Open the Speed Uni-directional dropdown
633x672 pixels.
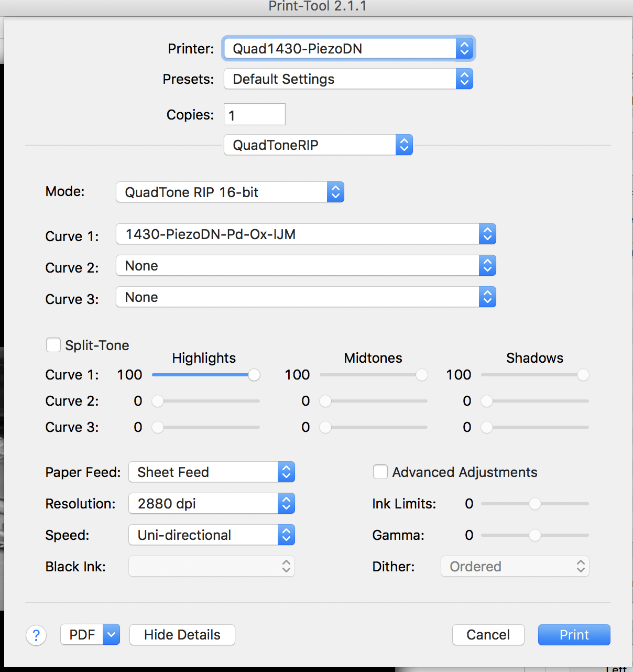[x=212, y=535]
